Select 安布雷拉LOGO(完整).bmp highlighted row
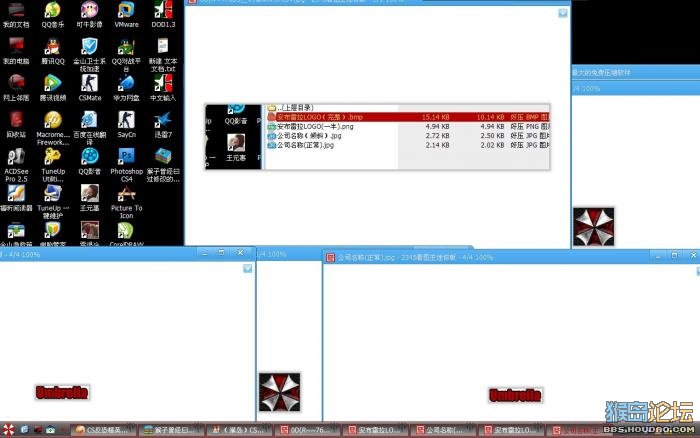Image resolution: width=700 pixels, height=438 pixels. [408, 117]
